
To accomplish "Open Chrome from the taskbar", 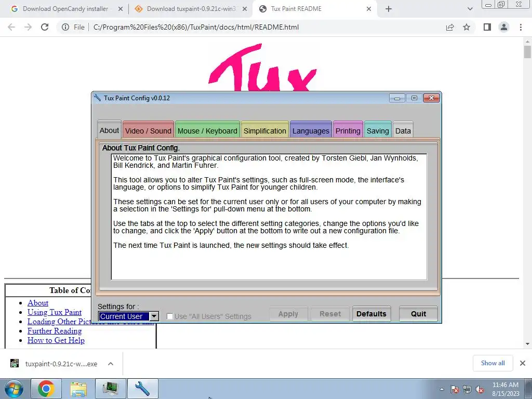I will pos(46,389).
